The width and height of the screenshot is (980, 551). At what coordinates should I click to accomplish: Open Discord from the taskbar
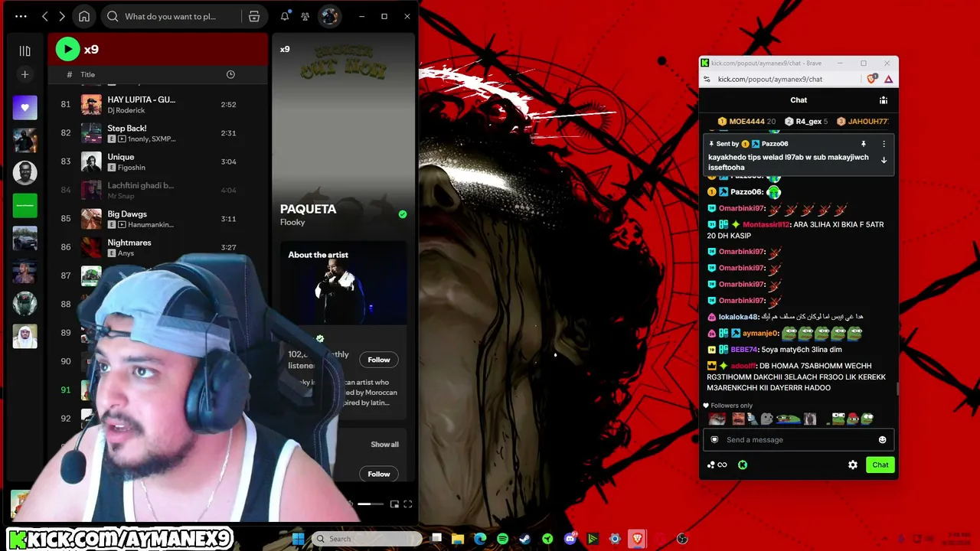pyautogui.click(x=570, y=539)
